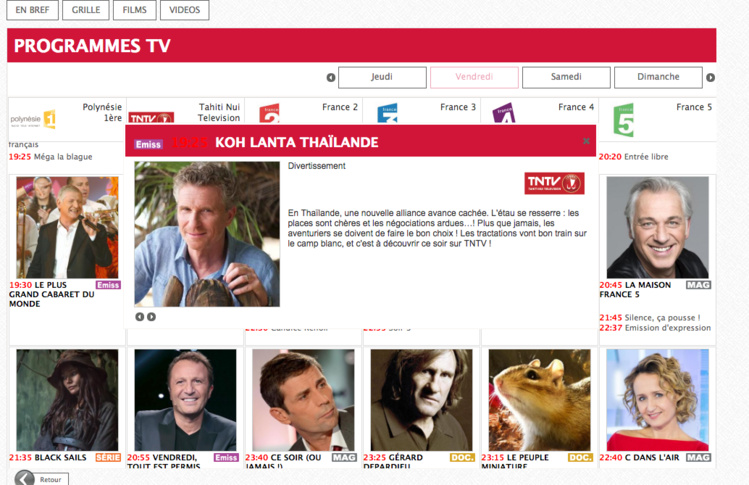Open the FILMS tab
749x485 pixels.
135,10
